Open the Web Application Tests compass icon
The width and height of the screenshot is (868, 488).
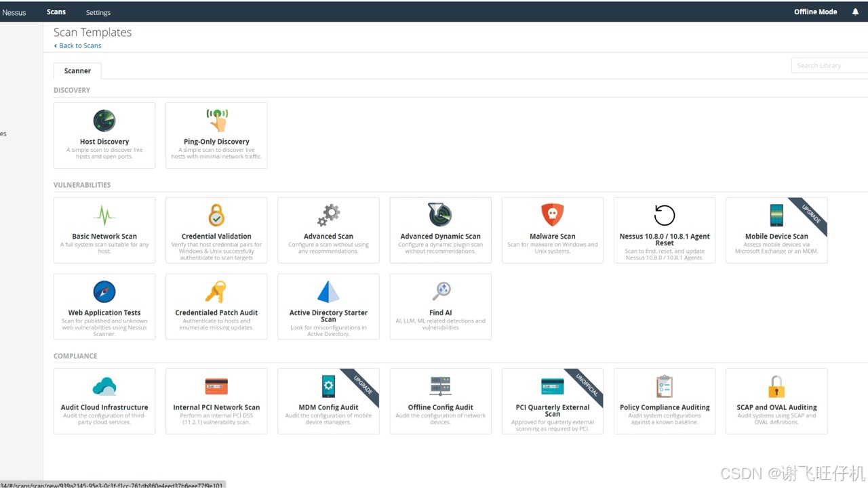point(104,292)
